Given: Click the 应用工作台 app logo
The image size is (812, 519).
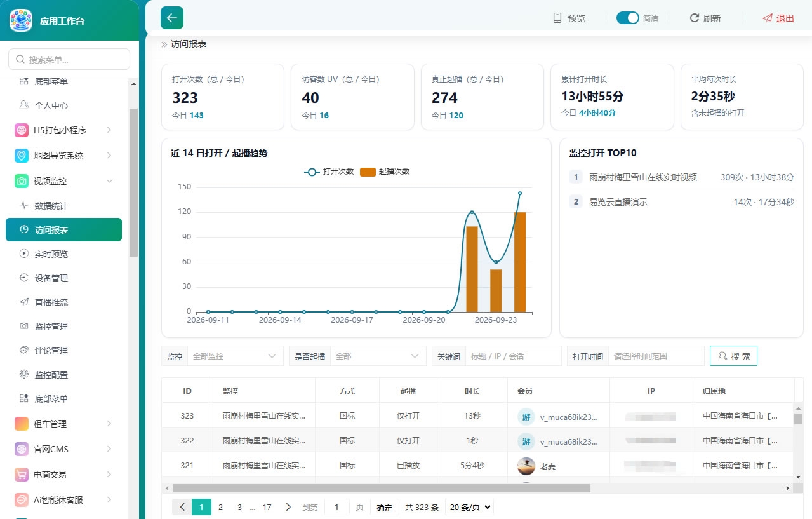Looking at the screenshot, I should point(21,20).
